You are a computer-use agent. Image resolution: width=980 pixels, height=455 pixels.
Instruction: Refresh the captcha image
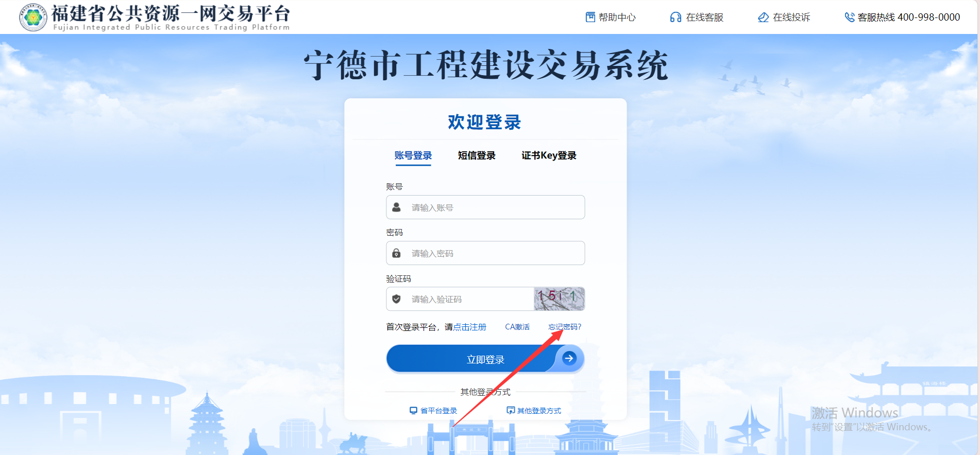click(x=559, y=299)
